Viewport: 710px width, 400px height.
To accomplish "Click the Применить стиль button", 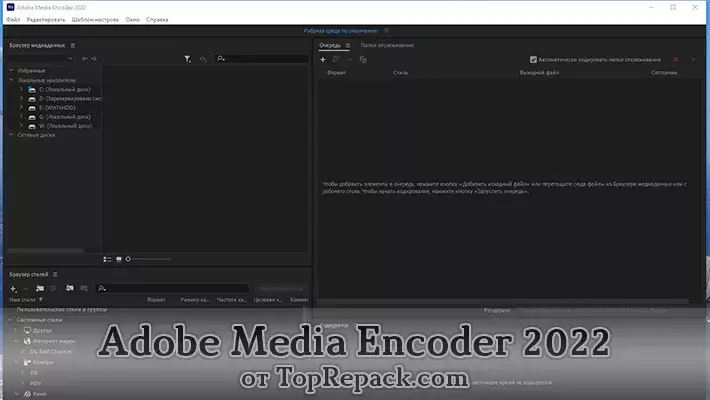I will 281,289.
